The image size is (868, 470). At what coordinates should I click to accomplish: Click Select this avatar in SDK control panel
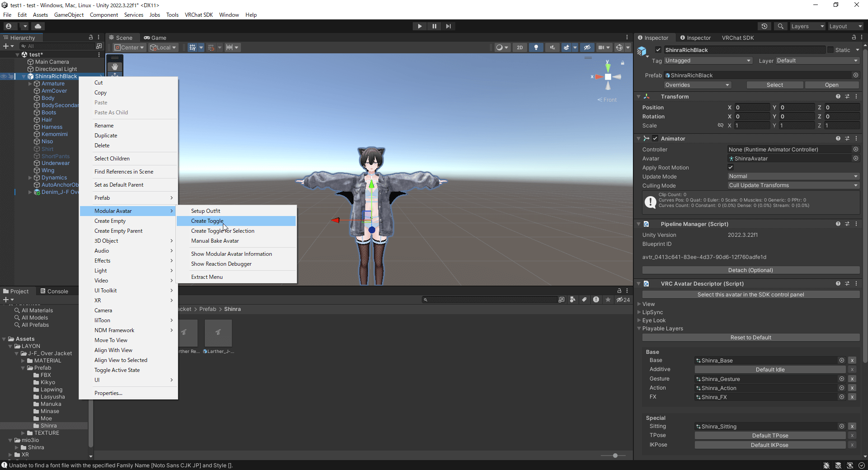click(750, 295)
